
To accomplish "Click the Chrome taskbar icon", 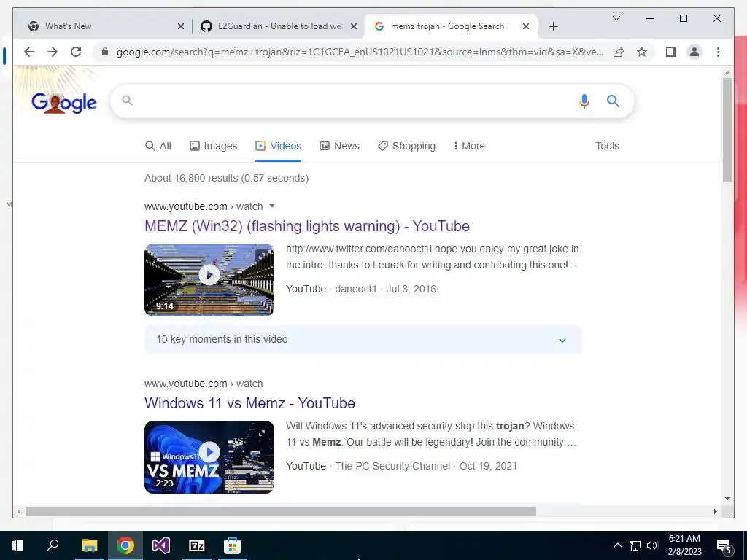I will 125,545.
